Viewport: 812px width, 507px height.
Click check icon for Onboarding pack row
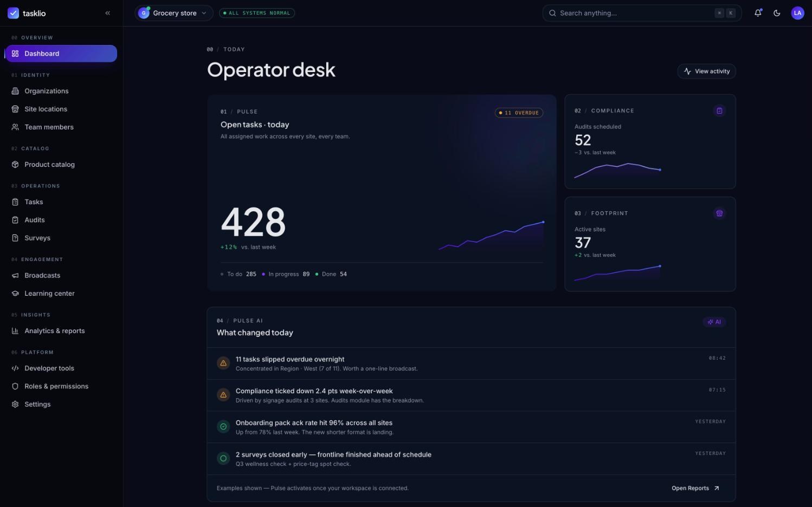[223, 427]
